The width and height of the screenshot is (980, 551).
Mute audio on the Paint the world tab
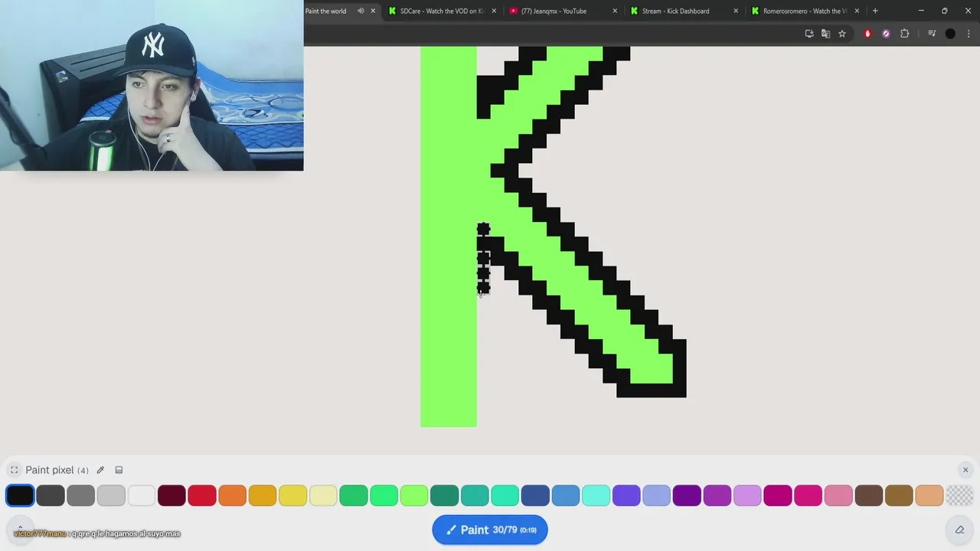pos(361,11)
